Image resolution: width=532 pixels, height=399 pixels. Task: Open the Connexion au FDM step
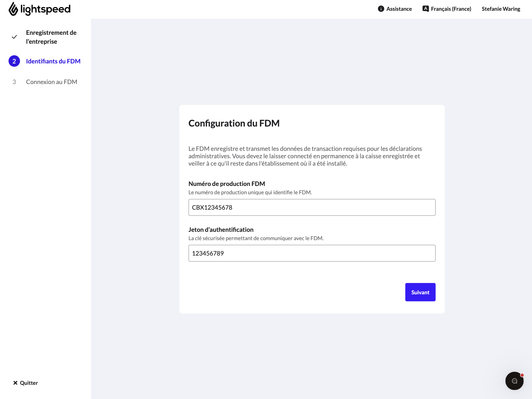(x=52, y=82)
